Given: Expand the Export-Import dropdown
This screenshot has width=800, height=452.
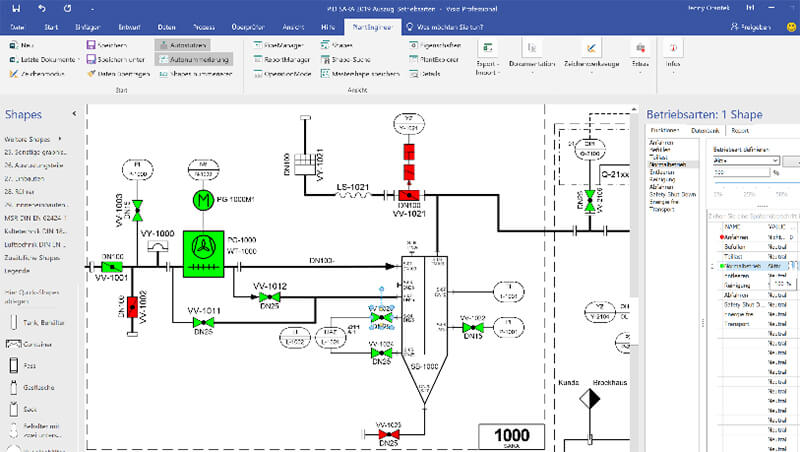Looking at the screenshot, I should tap(488, 59).
